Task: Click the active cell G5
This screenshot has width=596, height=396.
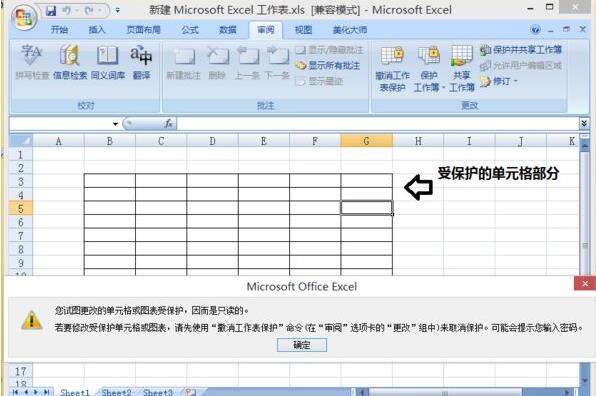Action: [x=366, y=208]
